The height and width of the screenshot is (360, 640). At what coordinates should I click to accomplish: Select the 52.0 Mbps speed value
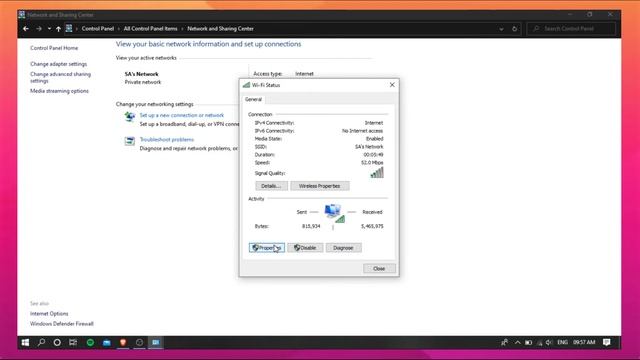372,162
